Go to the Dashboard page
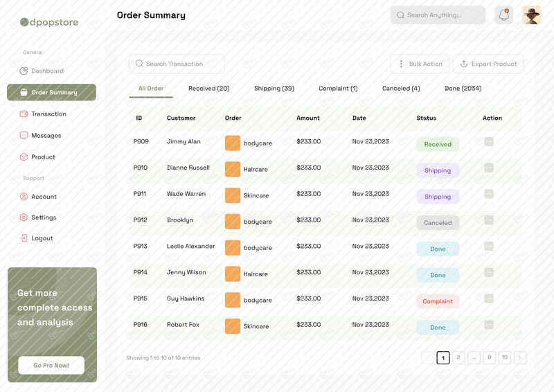This screenshot has width=554, height=392. tap(47, 71)
